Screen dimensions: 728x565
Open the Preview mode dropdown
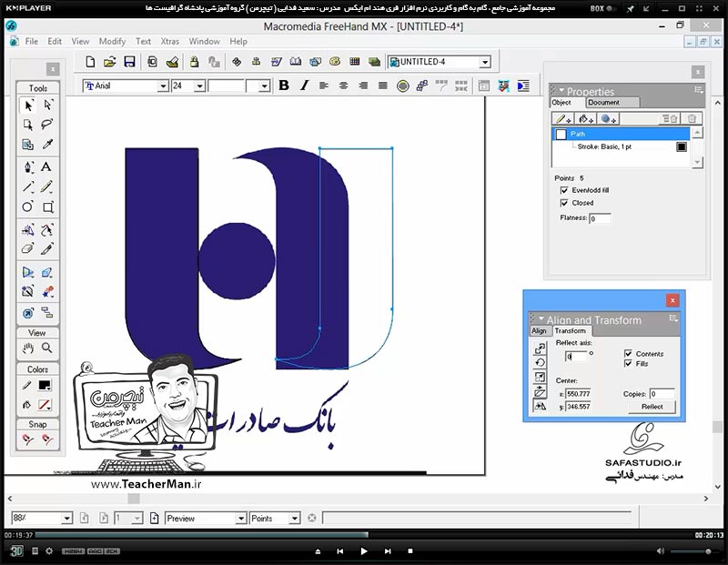(x=240, y=518)
